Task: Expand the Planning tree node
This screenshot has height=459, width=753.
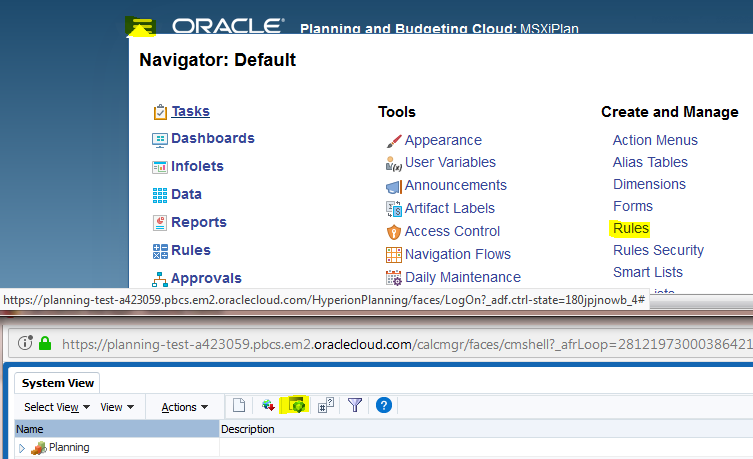Action: tap(22, 448)
